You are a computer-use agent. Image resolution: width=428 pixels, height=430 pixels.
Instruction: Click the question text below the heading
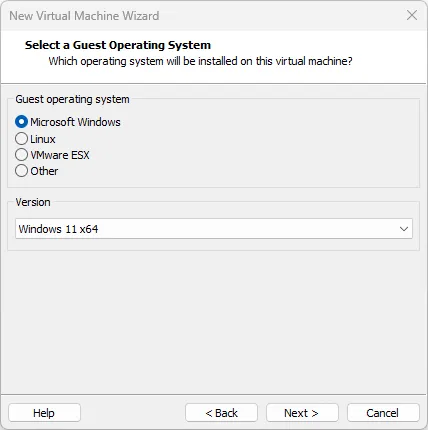pyautogui.click(x=200, y=61)
